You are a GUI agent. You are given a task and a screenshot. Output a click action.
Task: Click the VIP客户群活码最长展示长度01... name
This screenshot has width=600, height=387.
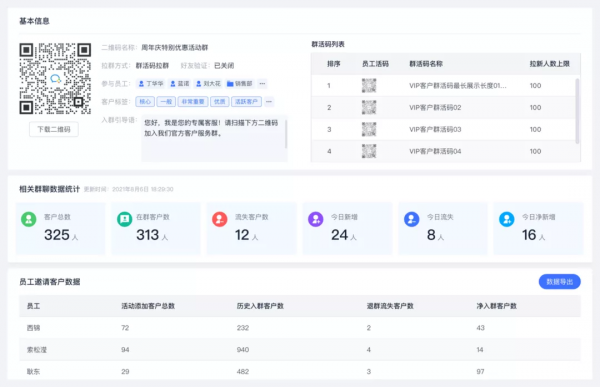coord(458,85)
